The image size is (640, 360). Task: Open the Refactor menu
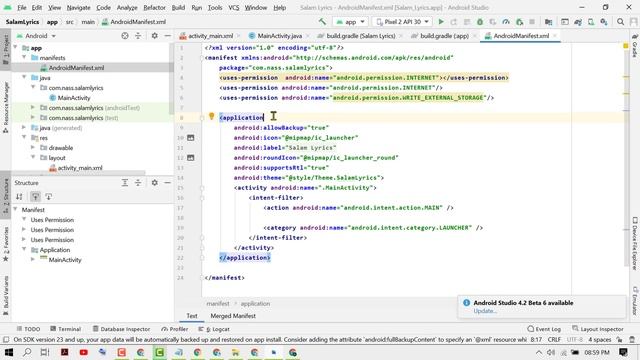(x=154, y=7)
